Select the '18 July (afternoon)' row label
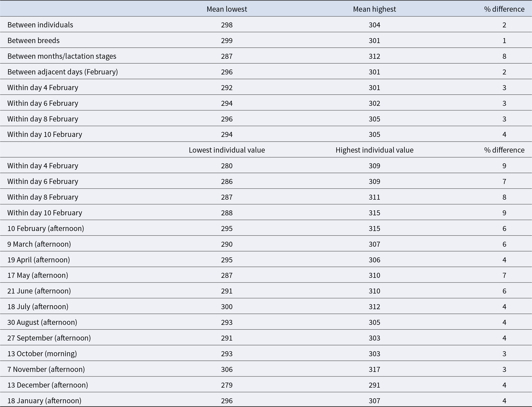This screenshot has height=407, width=532. coord(38,307)
